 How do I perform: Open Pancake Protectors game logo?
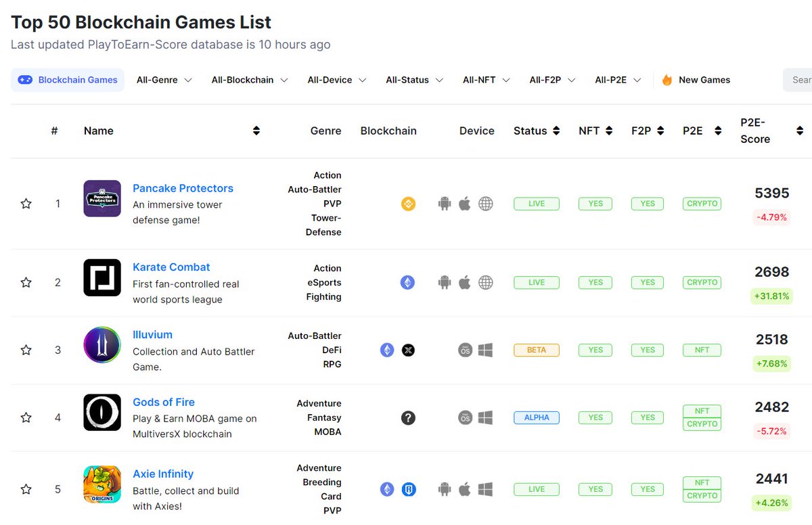click(102, 198)
